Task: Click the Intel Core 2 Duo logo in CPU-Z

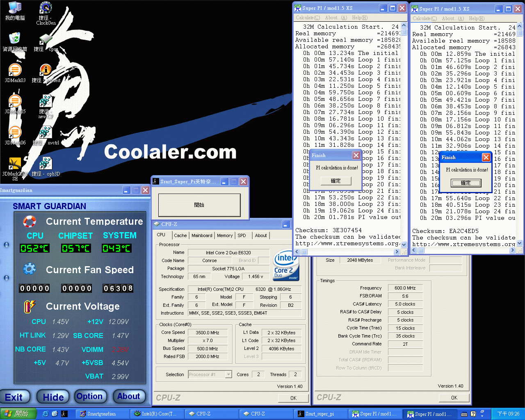Action: pos(286,265)
